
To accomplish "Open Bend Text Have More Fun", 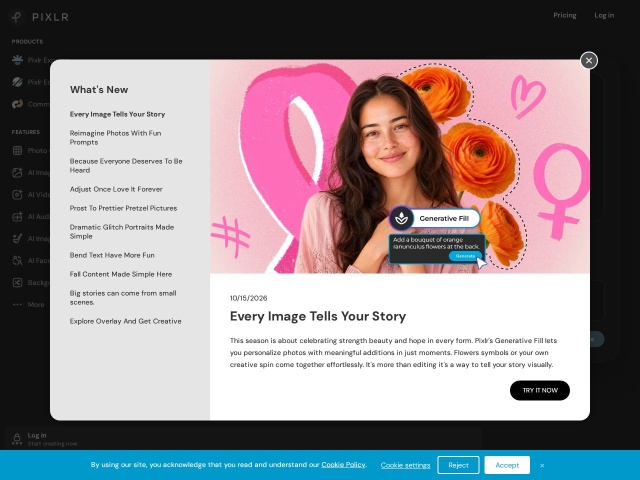I will coord(112,255).
